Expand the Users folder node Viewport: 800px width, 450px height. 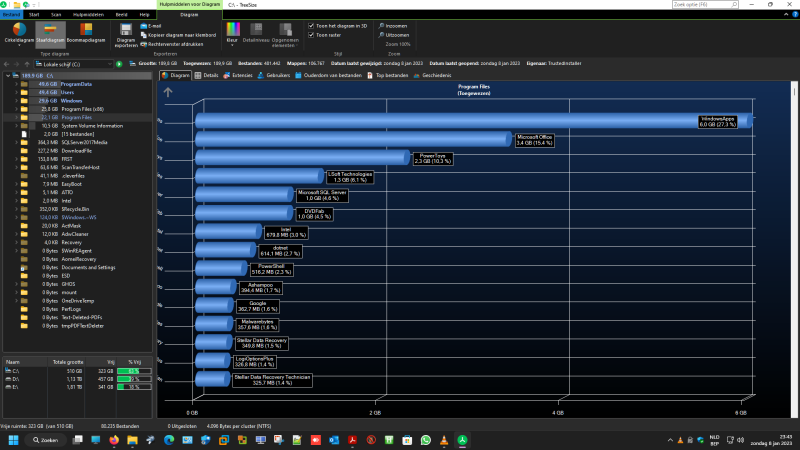click(17, 92)
